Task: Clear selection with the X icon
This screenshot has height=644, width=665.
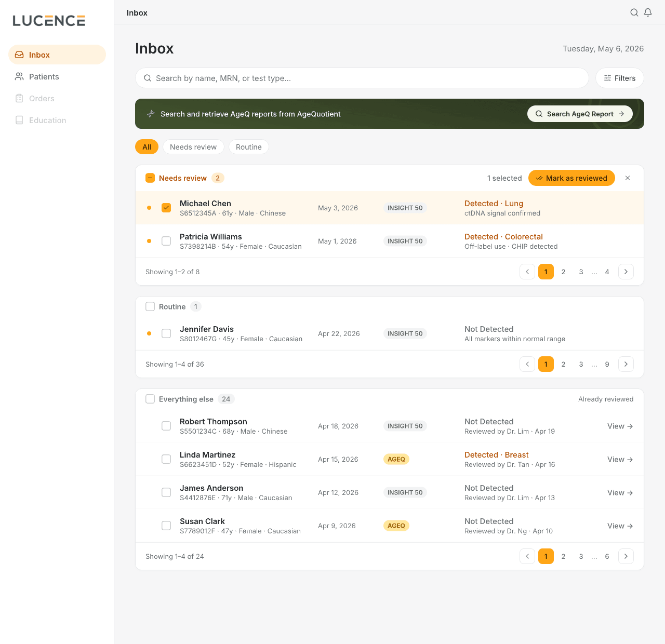Action: coord(628,178)
